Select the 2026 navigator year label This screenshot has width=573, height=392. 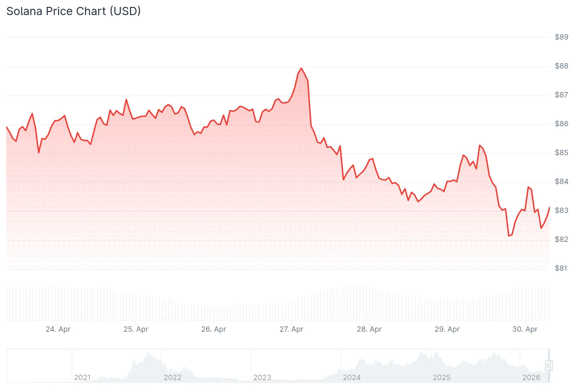pos(531,377)
